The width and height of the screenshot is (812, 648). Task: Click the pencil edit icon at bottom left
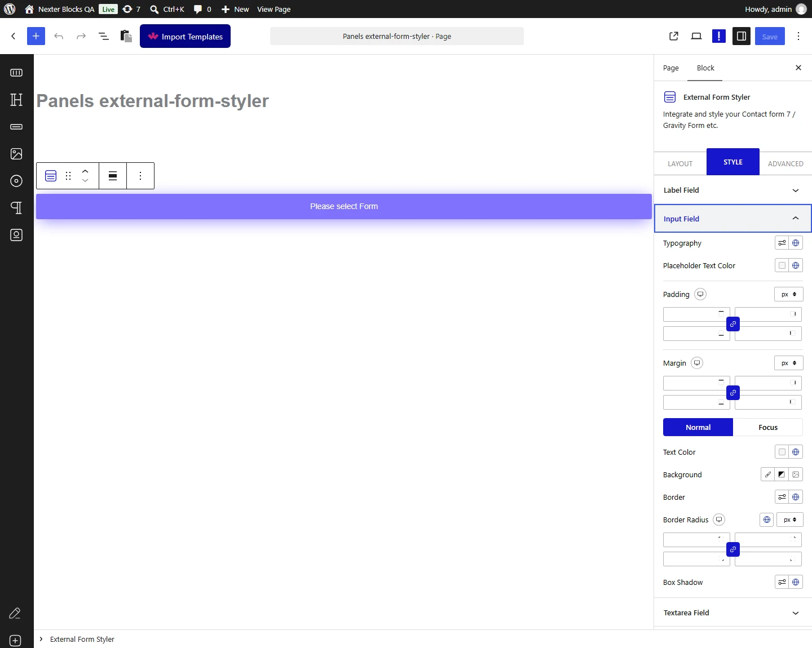pos(15,613)
